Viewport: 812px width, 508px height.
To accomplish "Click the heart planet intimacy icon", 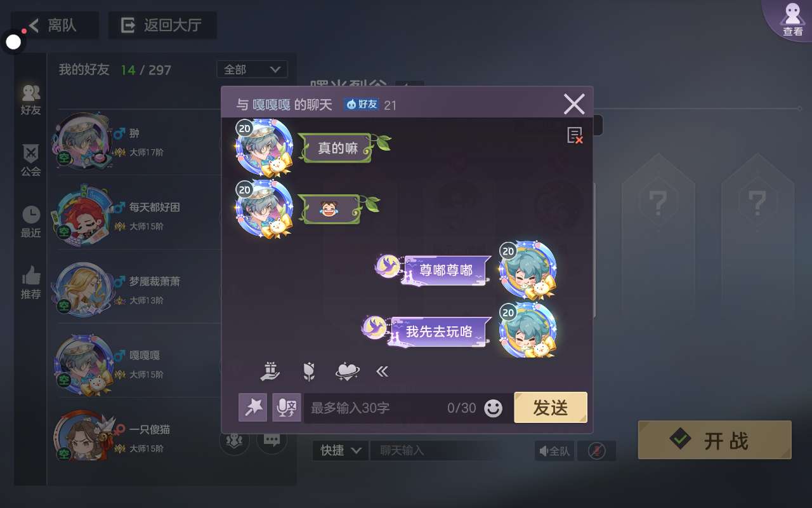I will pyautogui.click(x=347, y=371).
